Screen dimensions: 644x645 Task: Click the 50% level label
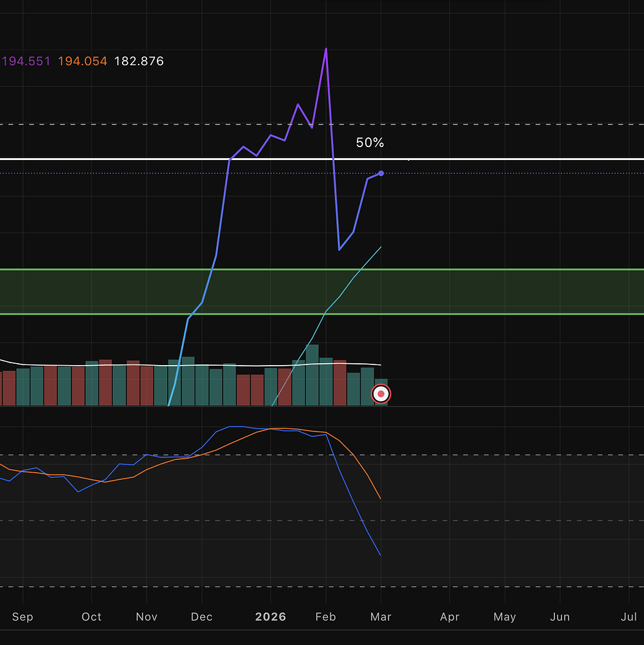[x=370, y=143]
